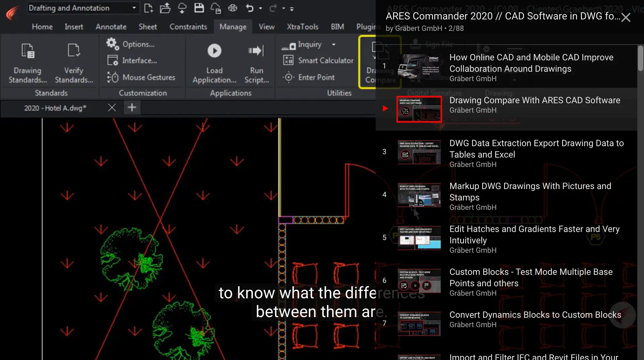
Task: Click the ARES Commander logo icon
Action: 12,13
